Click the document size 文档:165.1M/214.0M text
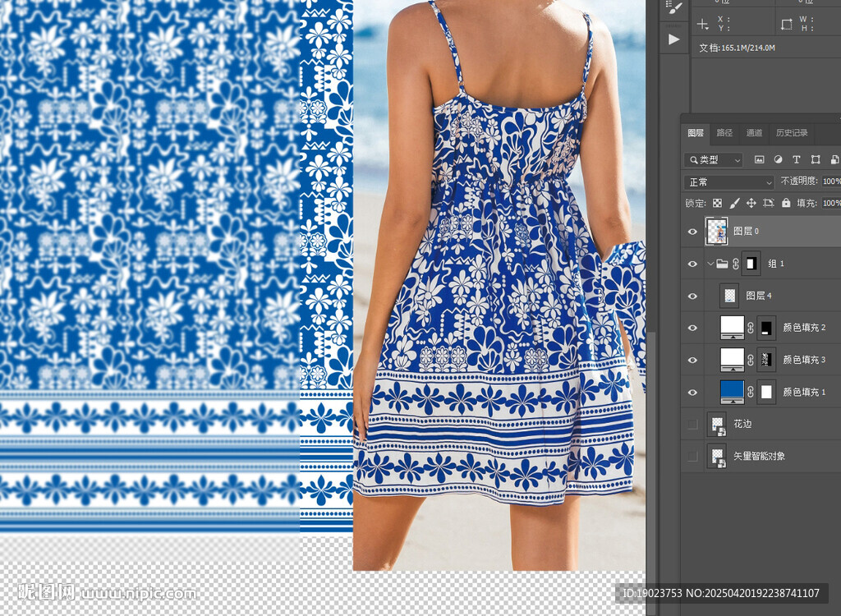The image size is (841, 616). [x=737, y=48]
